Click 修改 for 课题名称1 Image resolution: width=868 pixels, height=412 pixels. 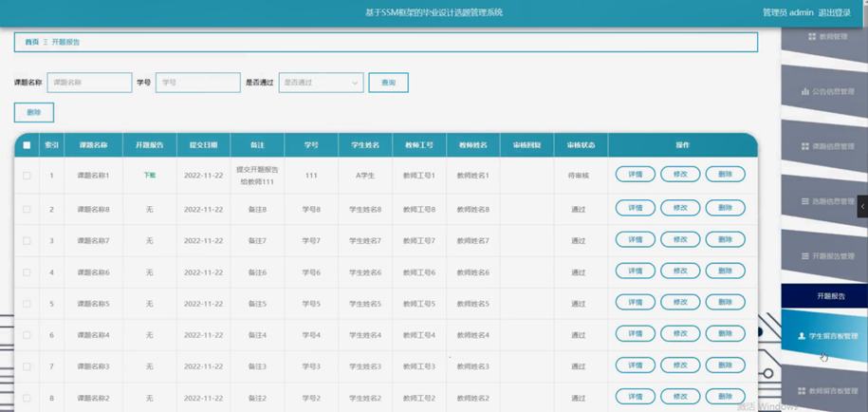tap(680, 175)
